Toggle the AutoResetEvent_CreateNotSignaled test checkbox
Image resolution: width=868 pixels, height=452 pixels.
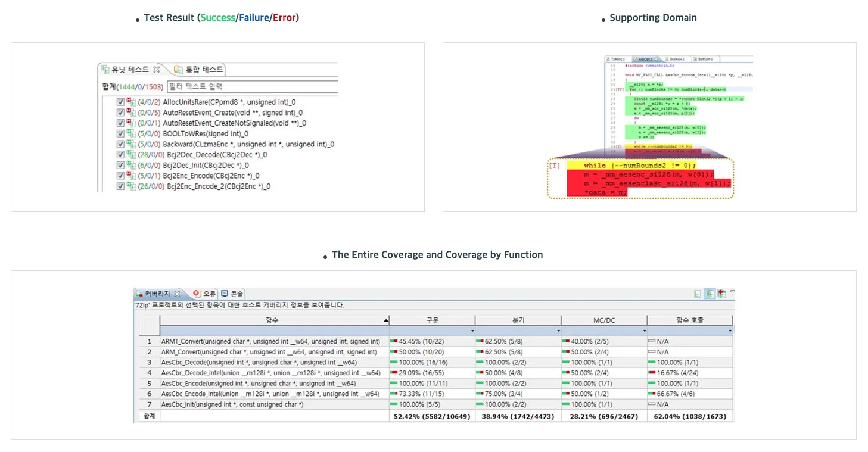(120, 123)
